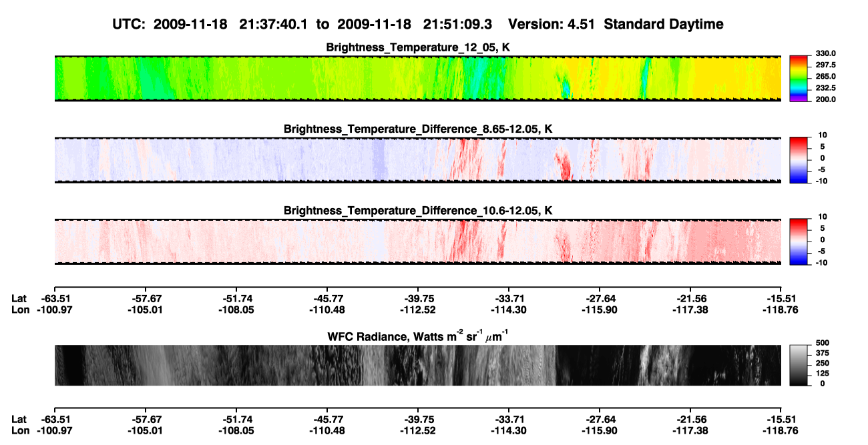Click the upper axis longitude -110.48 label
This screenshot has height=445, width=868.
point(327,310)
